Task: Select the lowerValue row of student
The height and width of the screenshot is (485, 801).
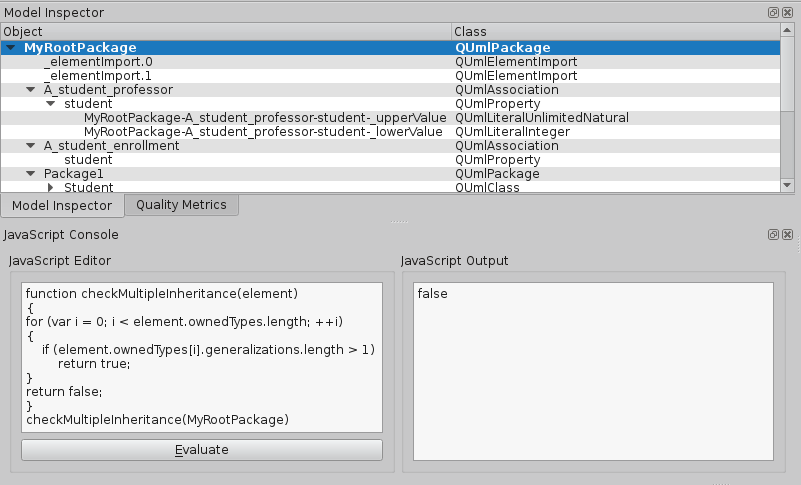Action: pos(390,132)
